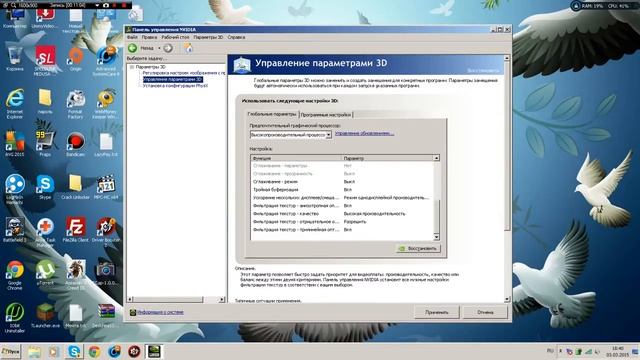The image size is (640, 360).
Task: Open the Driver Booster desktop icon
Action: click(x=106, y=232)
